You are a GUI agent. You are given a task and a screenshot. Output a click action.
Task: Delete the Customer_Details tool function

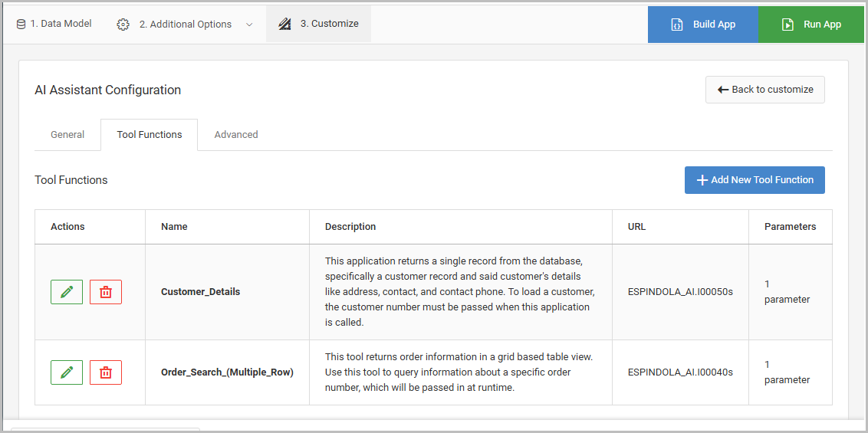click(106, 292)
